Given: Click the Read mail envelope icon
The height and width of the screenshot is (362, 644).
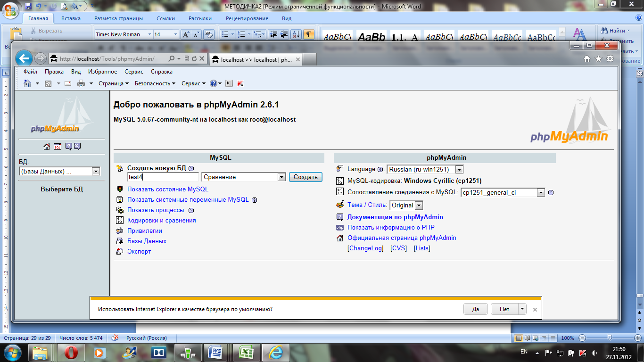Looking at the screenshot, I should (68, 83).
